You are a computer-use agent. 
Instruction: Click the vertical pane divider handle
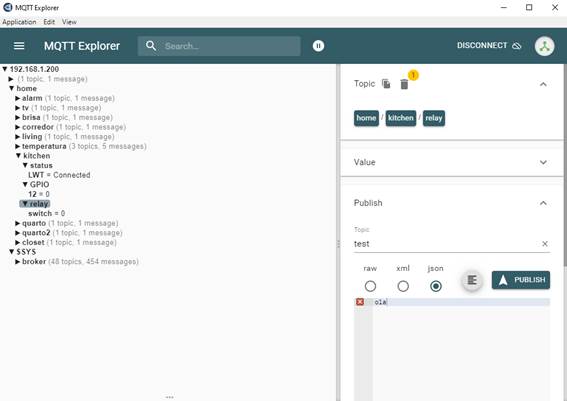coord(338,244)
